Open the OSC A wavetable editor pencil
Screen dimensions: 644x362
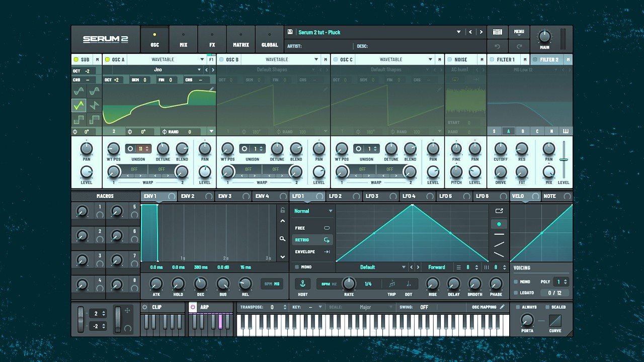click(x=212, y=89)
